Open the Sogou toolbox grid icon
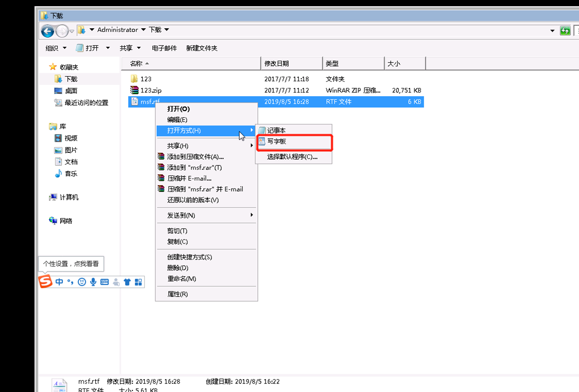The height and width of the screenshot is (392, 579). (138, 282)
